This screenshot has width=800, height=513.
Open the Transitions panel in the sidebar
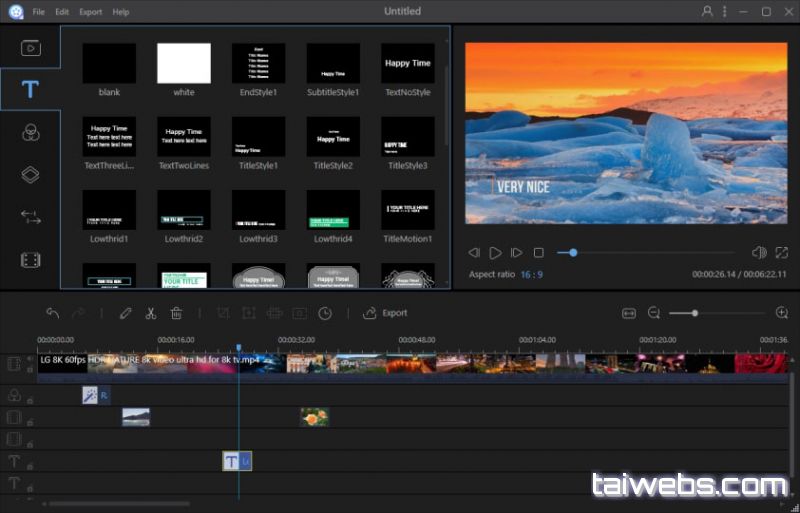coord(30,217)
